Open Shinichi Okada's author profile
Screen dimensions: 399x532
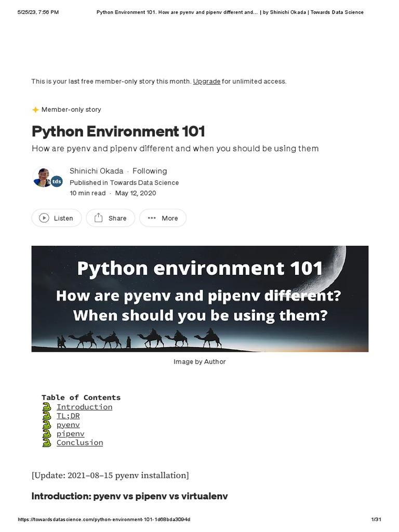coord(97,171)
